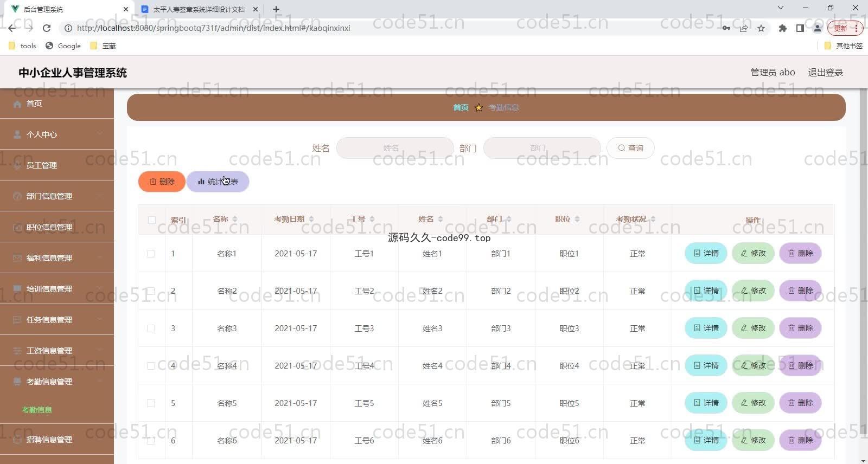The height and width of the screenshot is (464, 868).
Task: Click the share page icon in address bar
Action: (x=744, y=28)
